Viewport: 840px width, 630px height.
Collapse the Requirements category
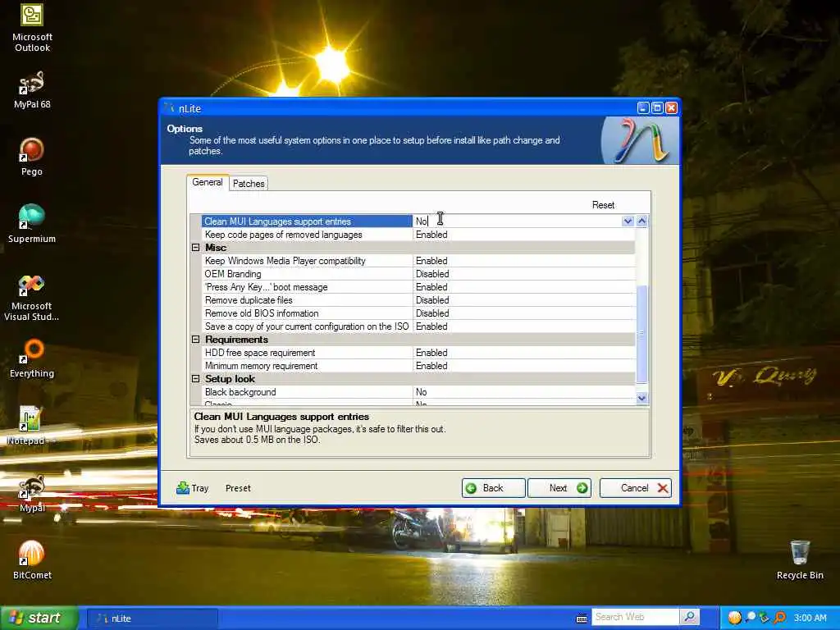(x=195, y=340)
